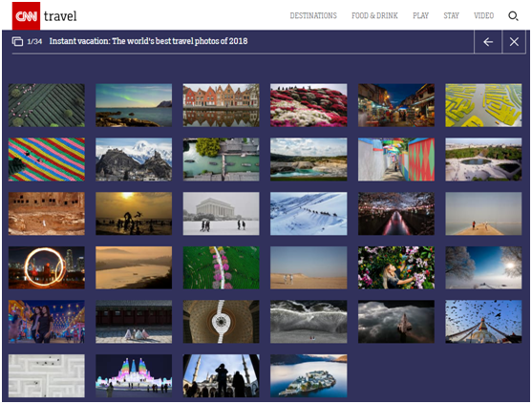The width and height of the screenshot is (532, 404).
Task: Select the Stay menu item
Action: (x=451, y=15)
